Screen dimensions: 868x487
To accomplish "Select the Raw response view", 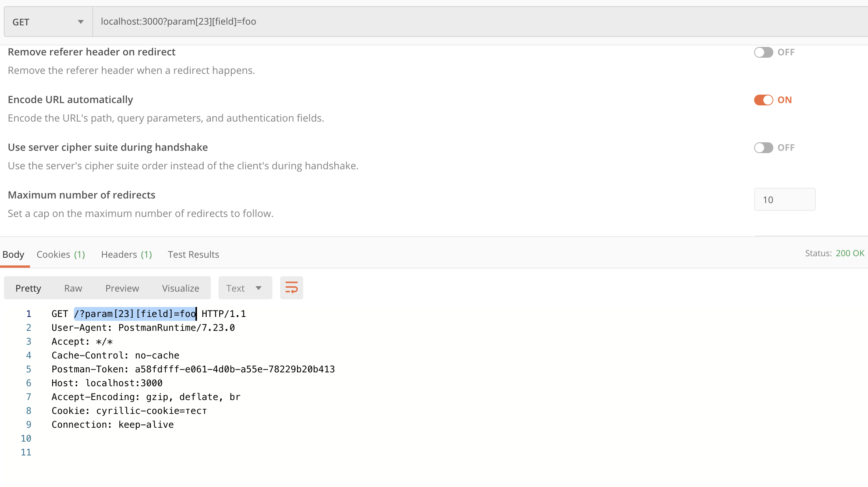I will (x=73, y=288).
